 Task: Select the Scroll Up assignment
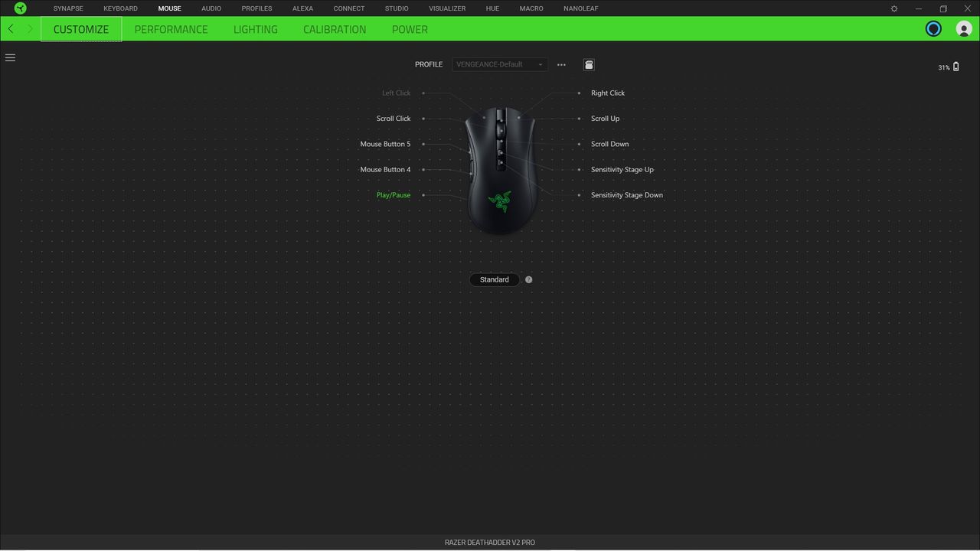605,119
